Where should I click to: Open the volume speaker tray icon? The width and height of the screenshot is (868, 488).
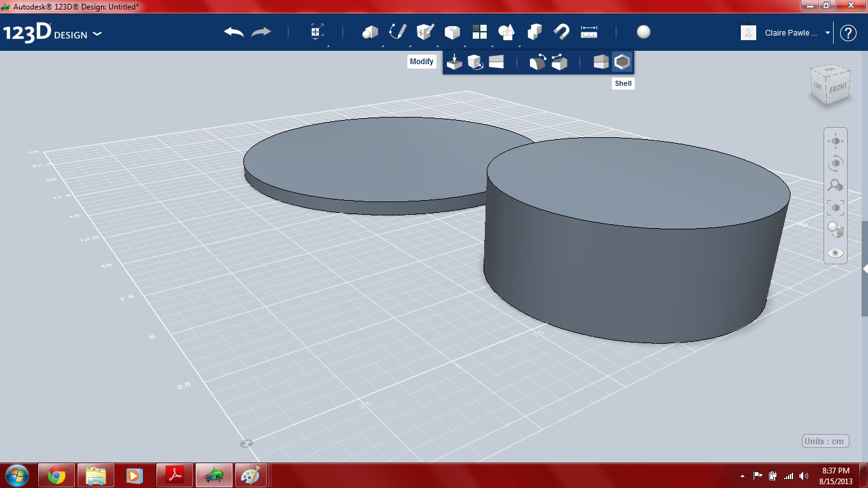point(804,476)
